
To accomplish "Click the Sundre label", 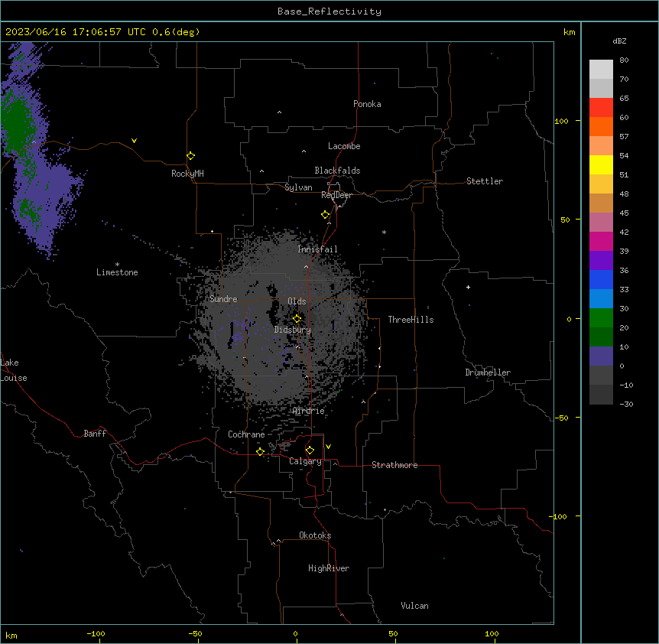I will [223, 299].
